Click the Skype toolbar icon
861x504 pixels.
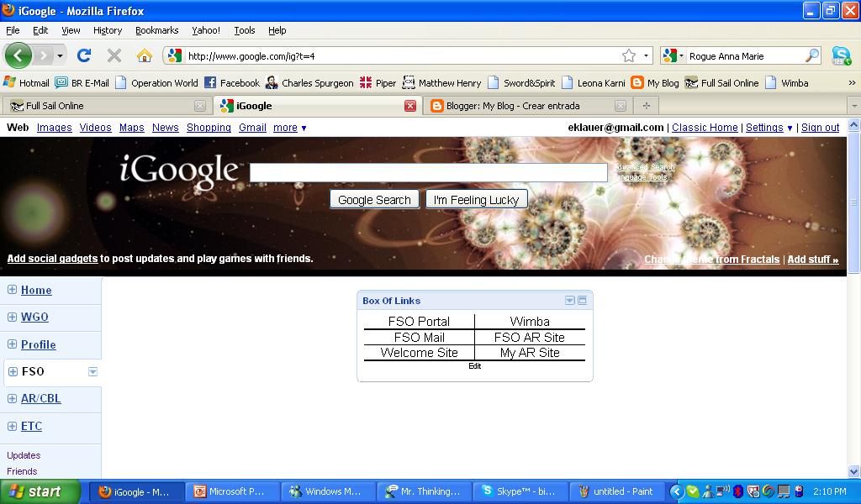[x=841, y=55]
